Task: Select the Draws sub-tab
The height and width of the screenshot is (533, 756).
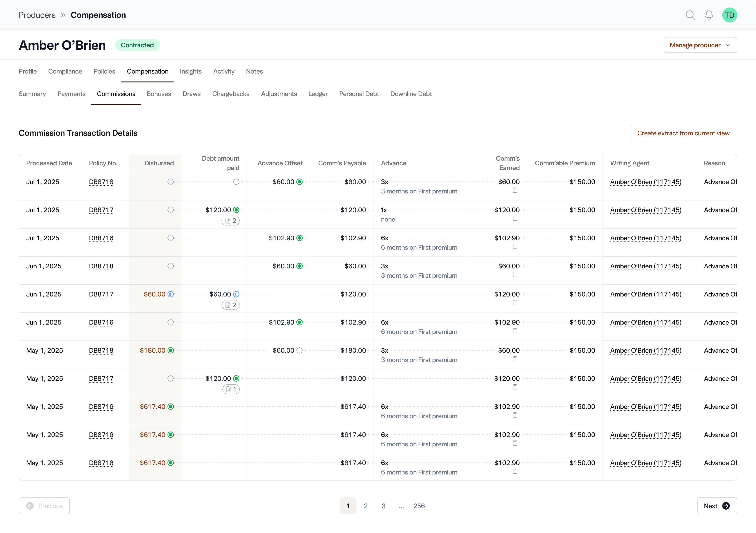Action: [192, 94]
